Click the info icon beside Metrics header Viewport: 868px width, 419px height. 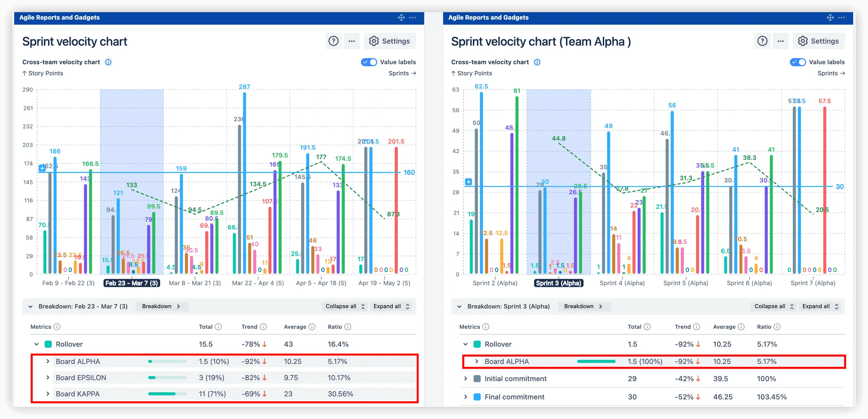pyautogui.click(x=57, y=327)
